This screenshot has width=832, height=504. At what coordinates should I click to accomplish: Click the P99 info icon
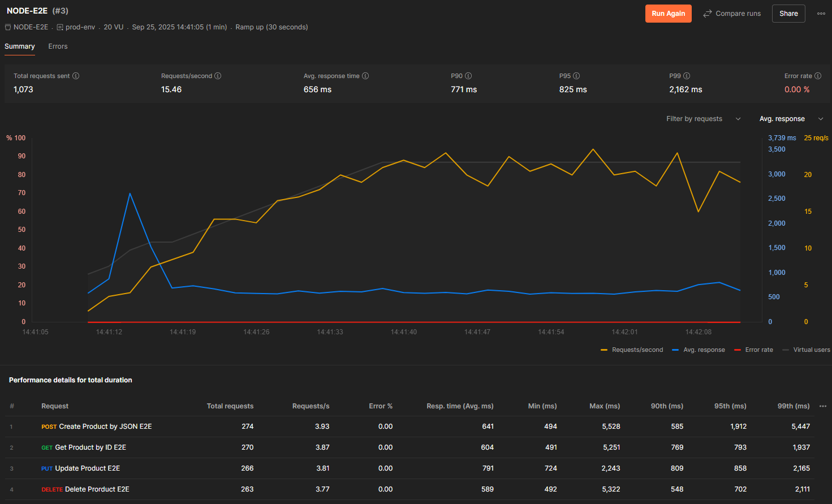point(687,76)
